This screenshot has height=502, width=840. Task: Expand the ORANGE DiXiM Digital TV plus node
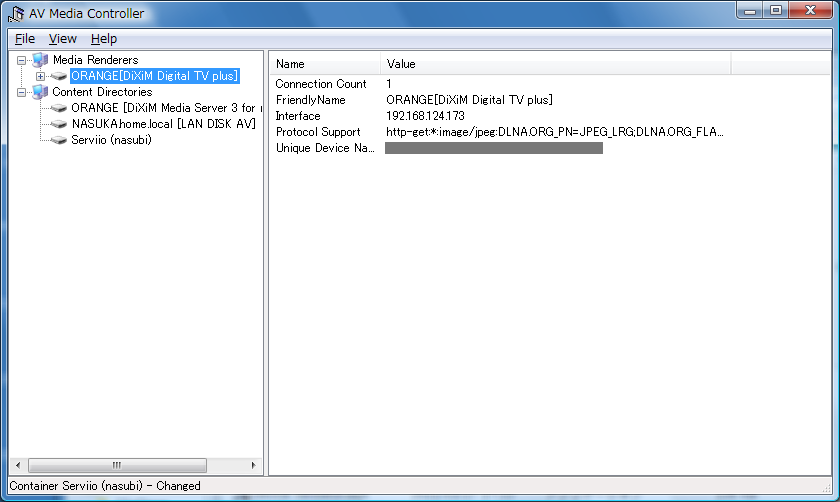pos(40,76)
